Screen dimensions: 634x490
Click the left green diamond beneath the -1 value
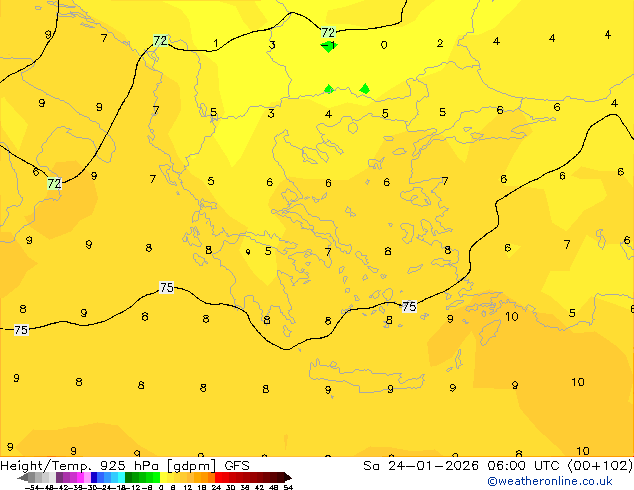329,89
